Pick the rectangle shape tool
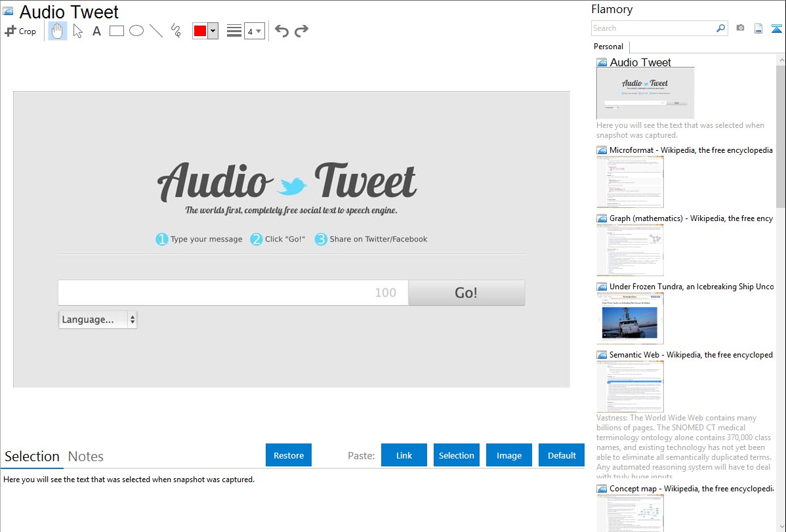This screenshot has width=786, height=532. coord(116,31)
